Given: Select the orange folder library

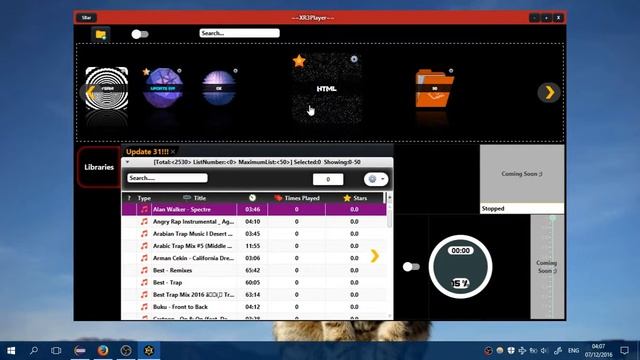Looking at the screenshot, I should [x=434, y=89].
